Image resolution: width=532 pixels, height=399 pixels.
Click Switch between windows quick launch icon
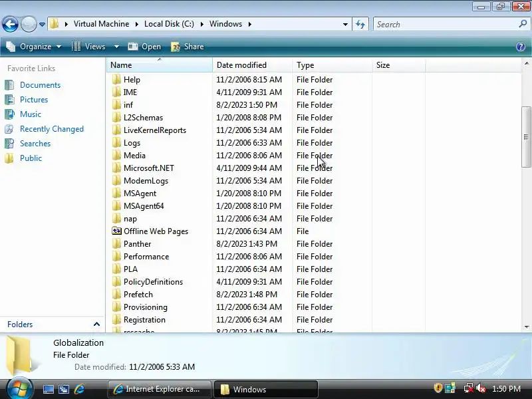64,389
